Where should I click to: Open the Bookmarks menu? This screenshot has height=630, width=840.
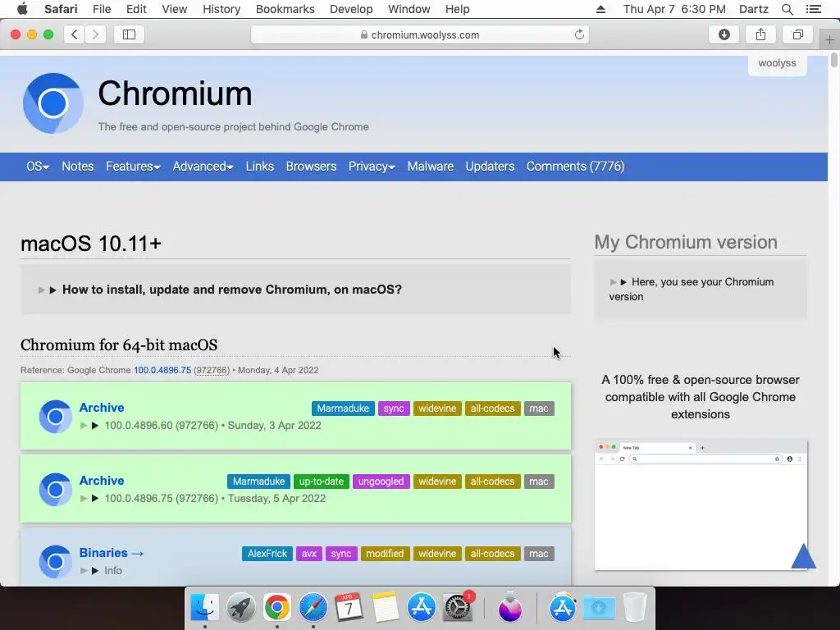(x=285, y=9)
